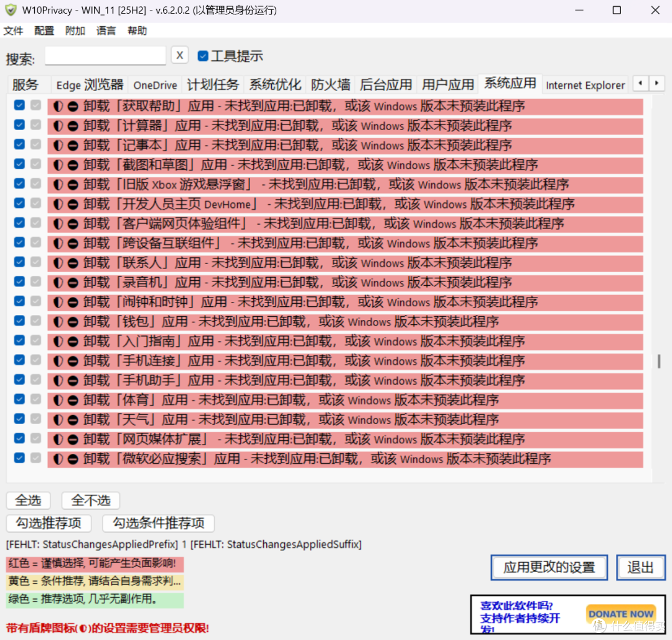Click the green legend 绿色 = 推荐选项
Image resolution: width=672 pixels, height=640 pixels.
(x=95, y=600)
